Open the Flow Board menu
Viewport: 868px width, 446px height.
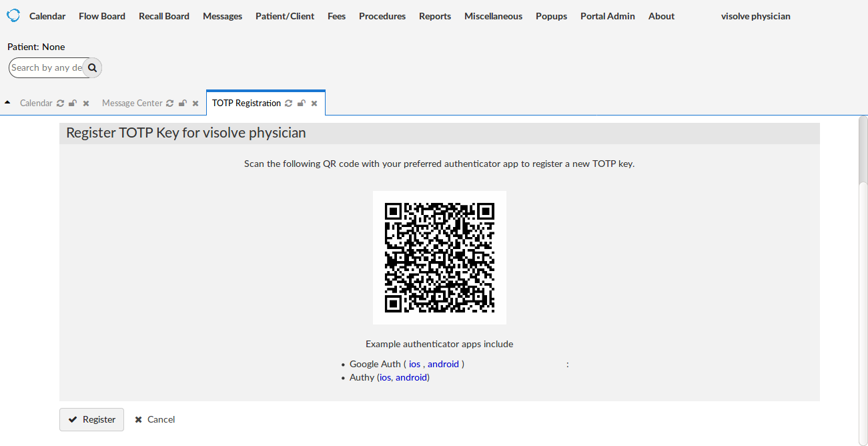[102, 16]
